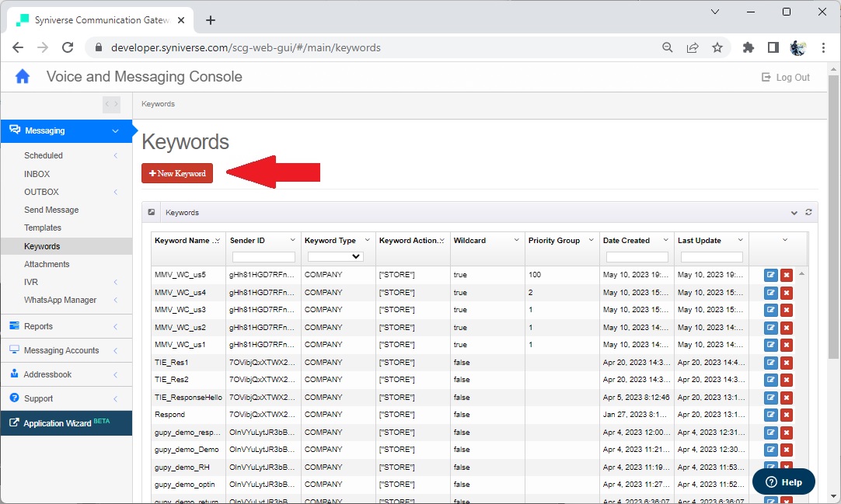
Task: Collapse the Keywords panel chevron
Action: pos(794,213)
